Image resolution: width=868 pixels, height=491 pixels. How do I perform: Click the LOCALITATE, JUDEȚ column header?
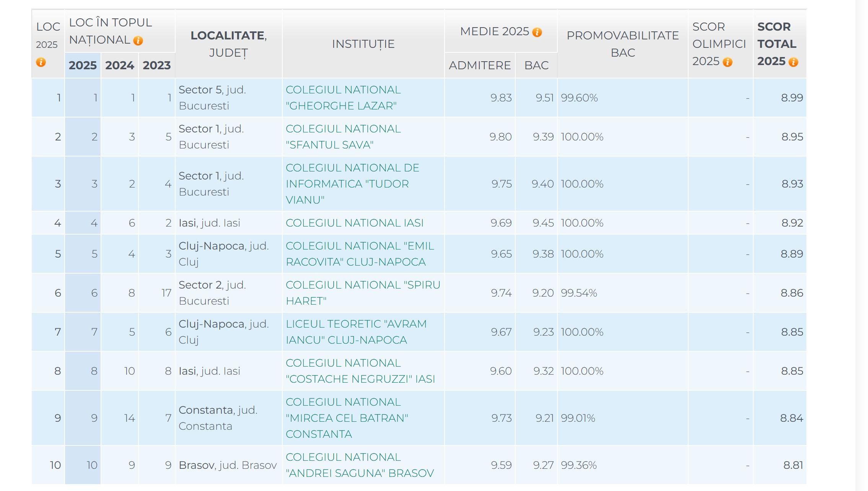pos(229,44)
